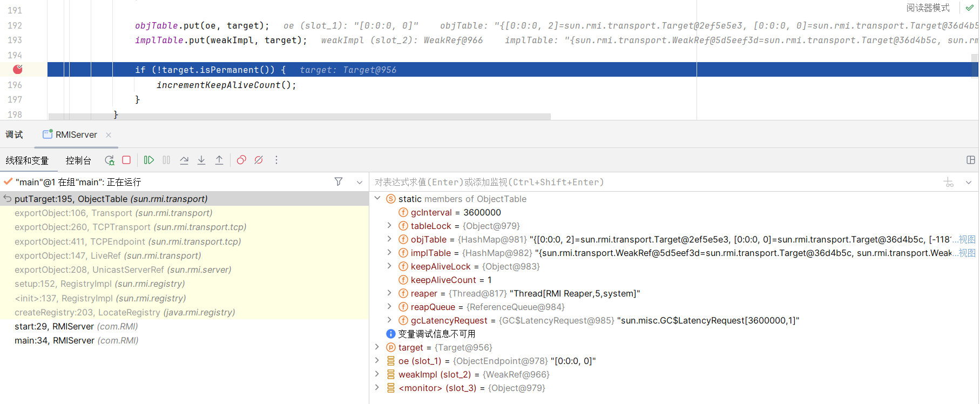Select frame putTarget:195, ObjectTable
The height and width of the screenshot is (404, 980).
(185, 199)
